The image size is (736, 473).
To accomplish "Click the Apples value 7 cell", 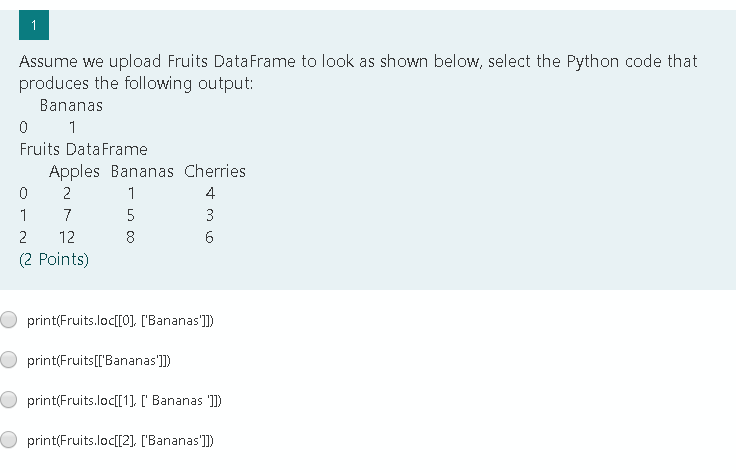I will [x=66, y=216].
